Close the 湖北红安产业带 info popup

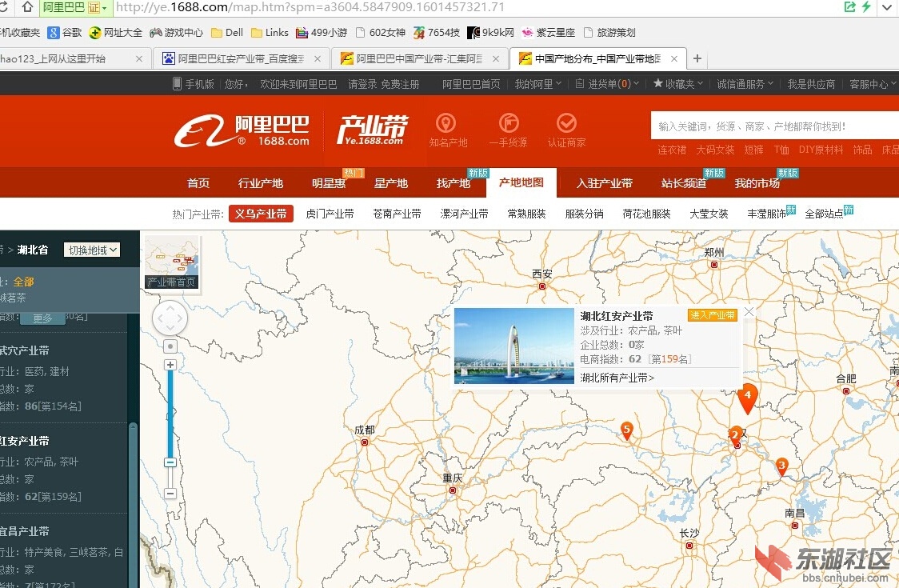[749, 312]
